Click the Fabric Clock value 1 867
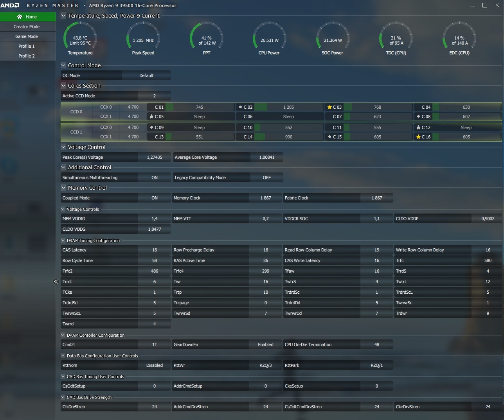The width and height of the screenshot is (504, 420). tap(377, 198)
